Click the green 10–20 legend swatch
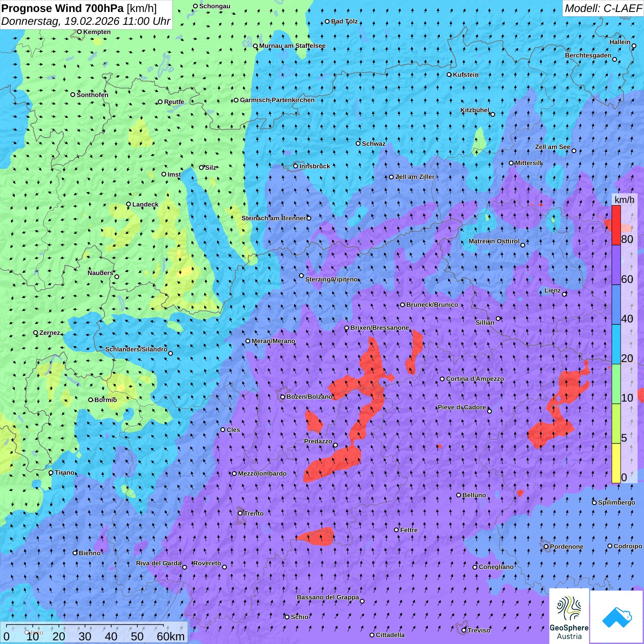 pyautogui.click(x=616, y=384)
